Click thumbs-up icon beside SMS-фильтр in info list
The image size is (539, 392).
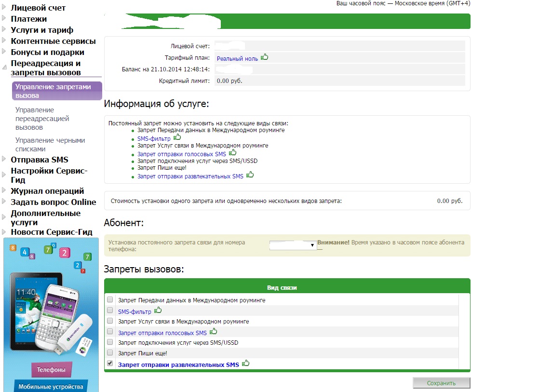177,137
